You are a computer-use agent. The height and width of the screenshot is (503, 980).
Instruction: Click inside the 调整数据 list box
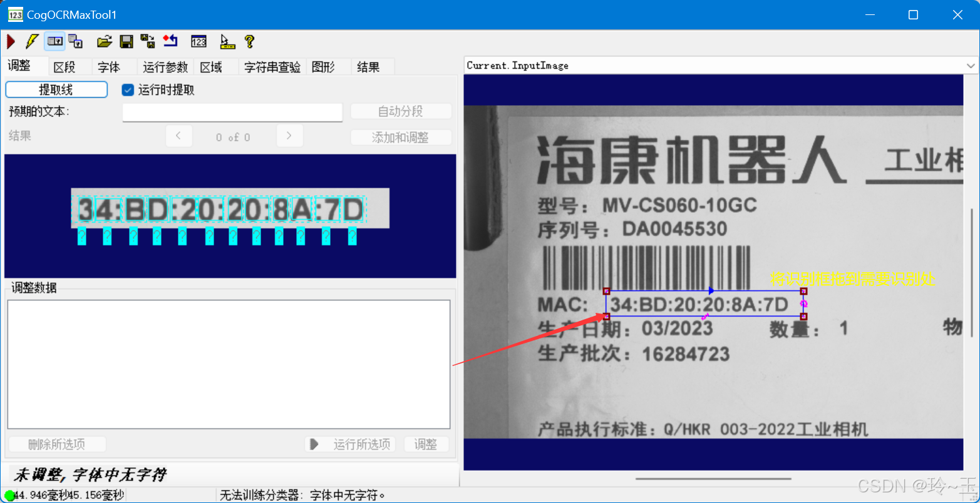229,364
